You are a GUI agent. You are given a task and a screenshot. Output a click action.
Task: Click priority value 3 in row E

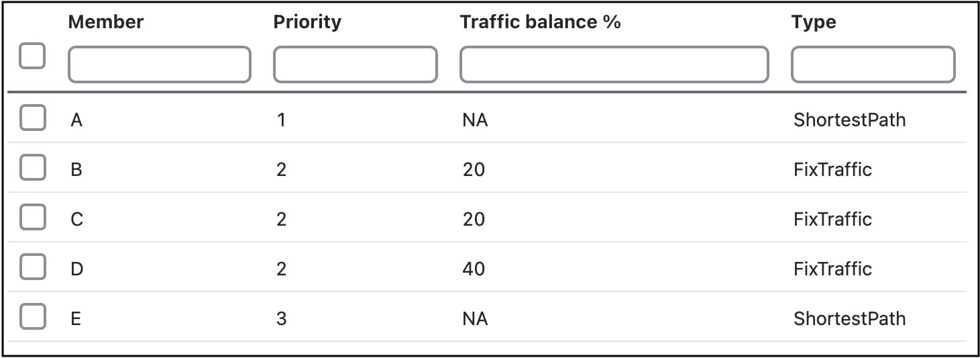click(281, 318)
